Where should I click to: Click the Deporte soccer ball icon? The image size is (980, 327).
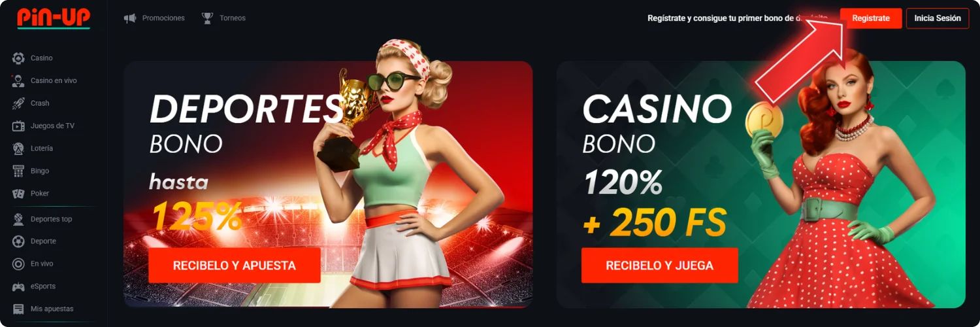point(18,241)
